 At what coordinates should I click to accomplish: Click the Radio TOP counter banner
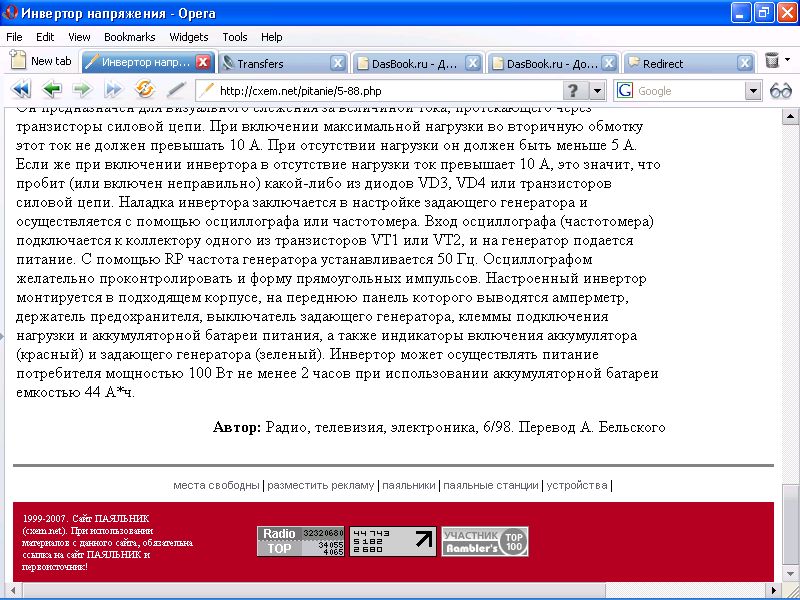point(301,541)
